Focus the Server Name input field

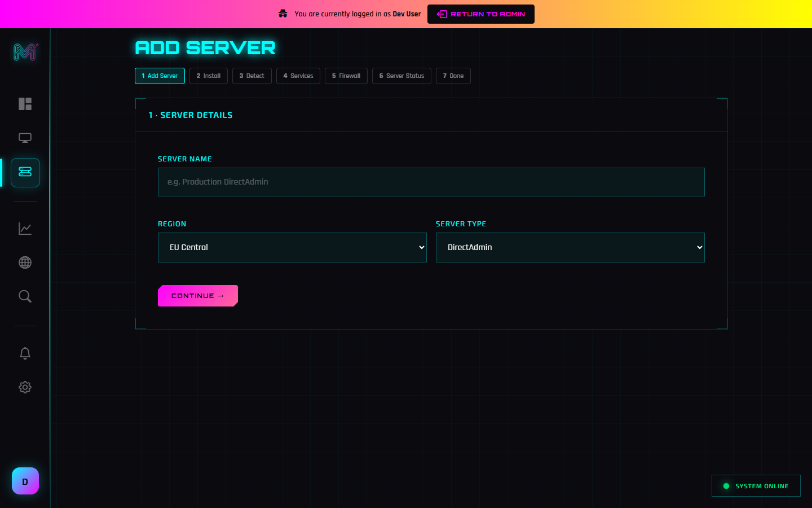click(x=431, y=182)
